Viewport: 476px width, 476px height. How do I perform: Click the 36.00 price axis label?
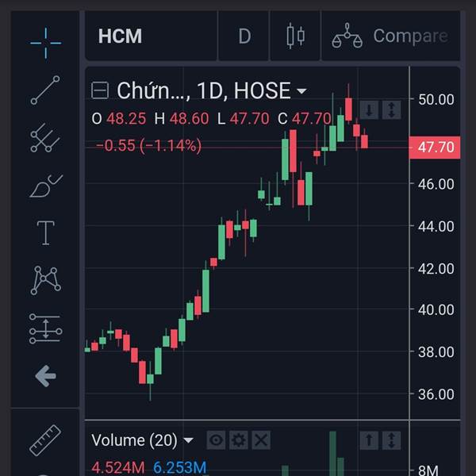[x=436, y=394]
